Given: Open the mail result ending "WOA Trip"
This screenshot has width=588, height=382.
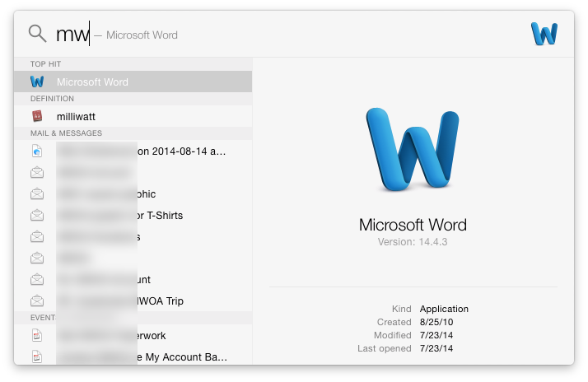Looking at the screenshot, I should point(133,300).
